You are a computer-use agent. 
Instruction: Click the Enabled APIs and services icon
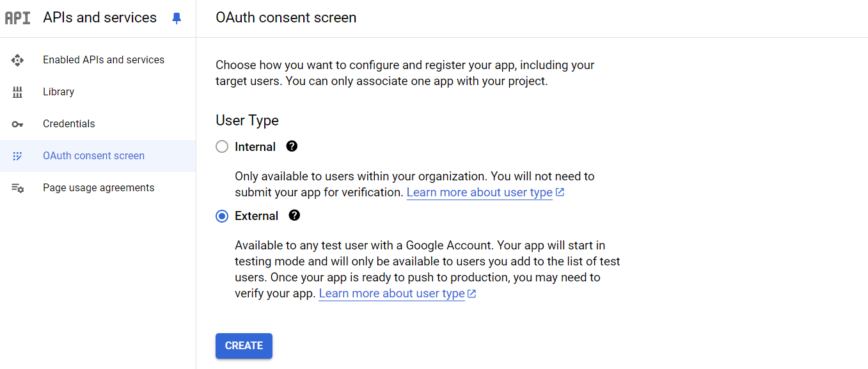(x=17, y=59)
